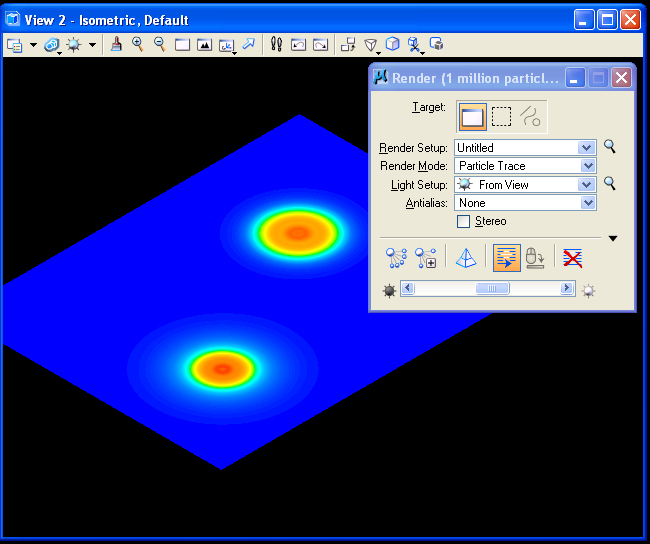Click the bright sun brightness icon
The image size is (650, 544).
click(588, 291)
